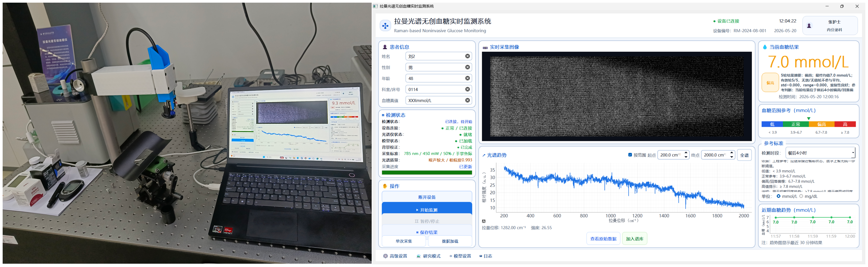Click the 全谱 button

pos(744,155)
